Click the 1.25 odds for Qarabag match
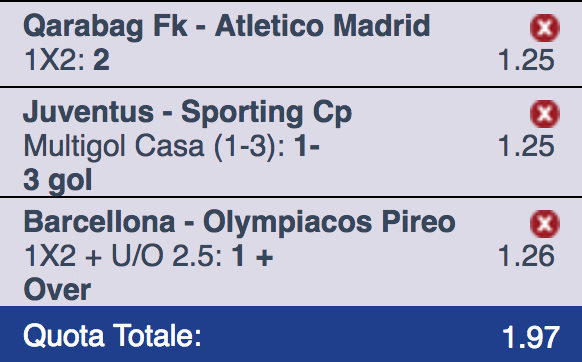 coord(526,60)
